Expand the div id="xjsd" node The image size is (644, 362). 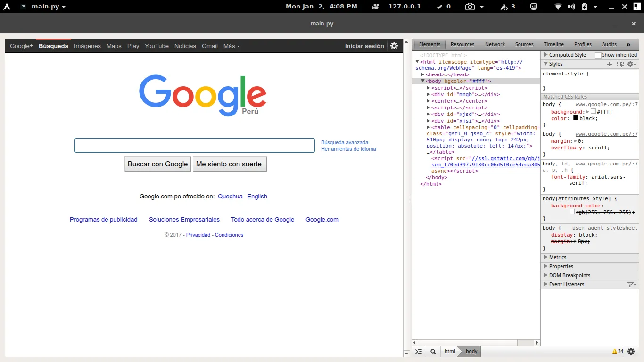(x=429, y=114)
